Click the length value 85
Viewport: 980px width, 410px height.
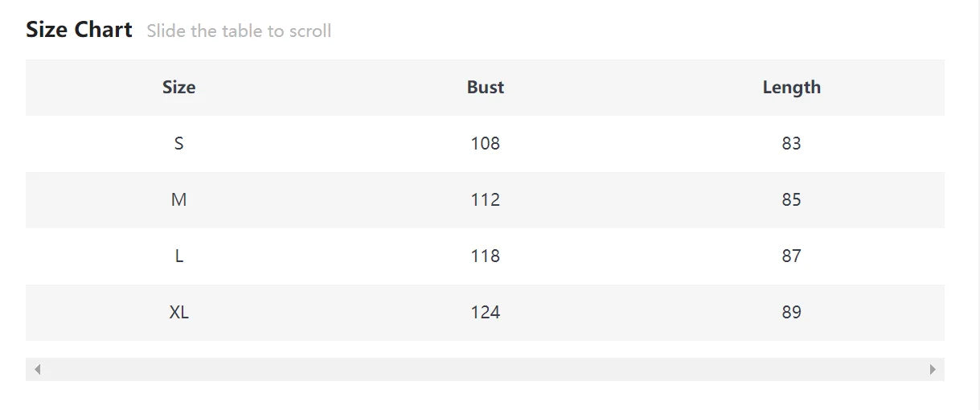pos(792,200)
